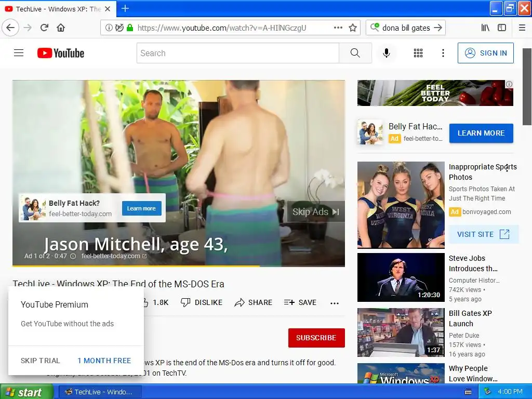
Task: Start voice search with microphone icon
Action: [x=387, y=53]
